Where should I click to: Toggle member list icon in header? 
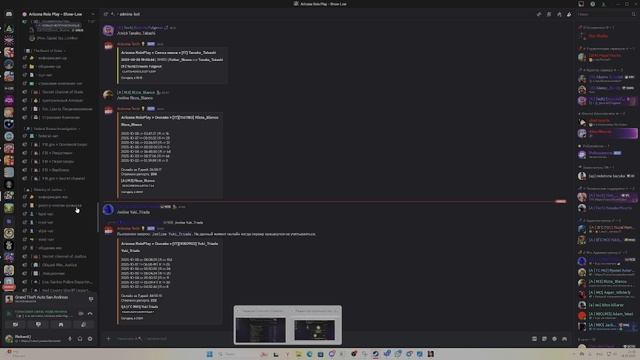pos(569,14)
